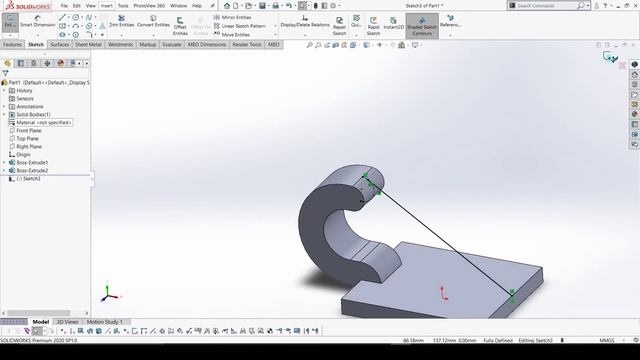Open the Insert menu
The height and width of the screenshot is (360, 640).
click(107, 6)
